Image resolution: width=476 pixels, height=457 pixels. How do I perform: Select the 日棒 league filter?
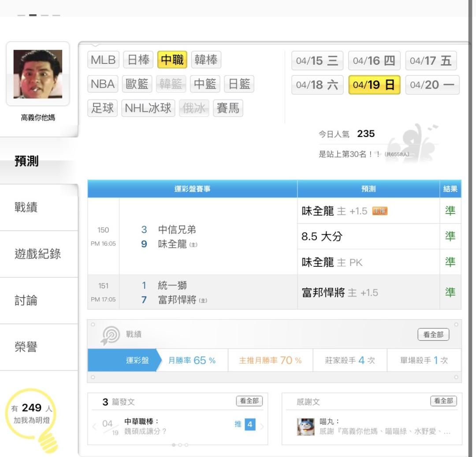click(138, 59)
